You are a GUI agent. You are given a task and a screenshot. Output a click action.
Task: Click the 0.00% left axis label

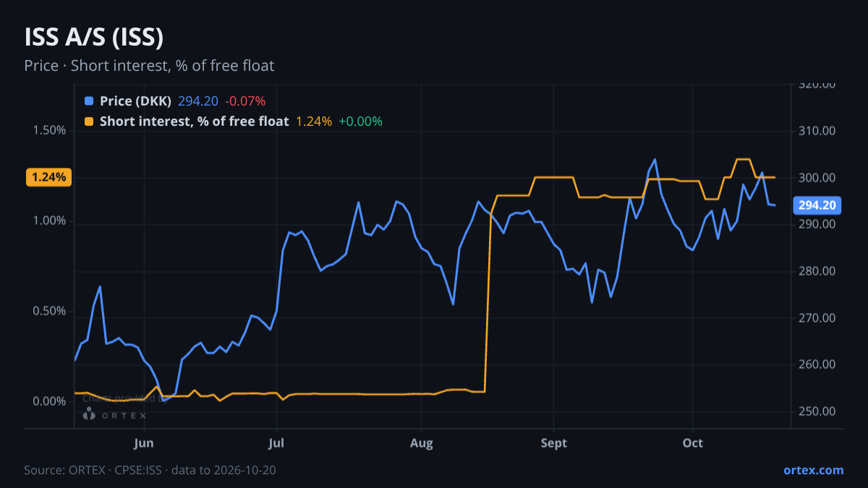click(48, 402)
